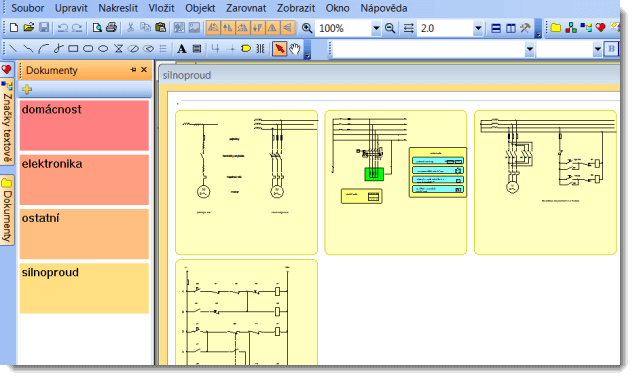Open a file with folder icon
635x380 pixels.
coord(29,28)
